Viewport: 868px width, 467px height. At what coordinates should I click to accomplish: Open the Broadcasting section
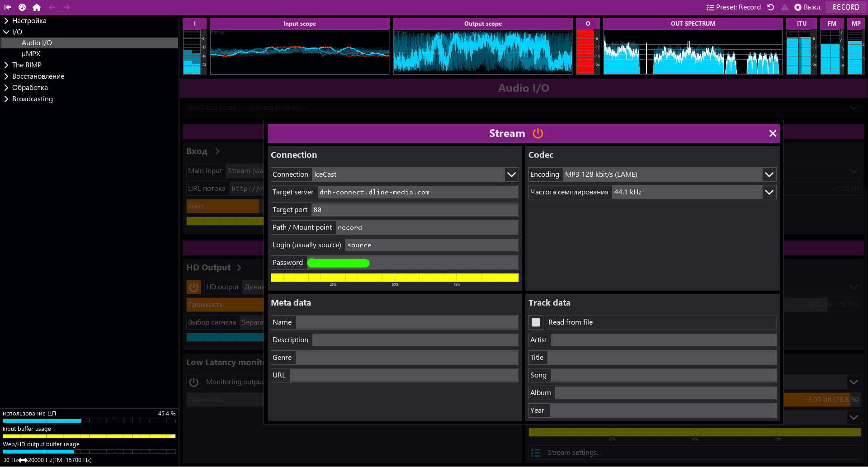(x=33, y=99)
